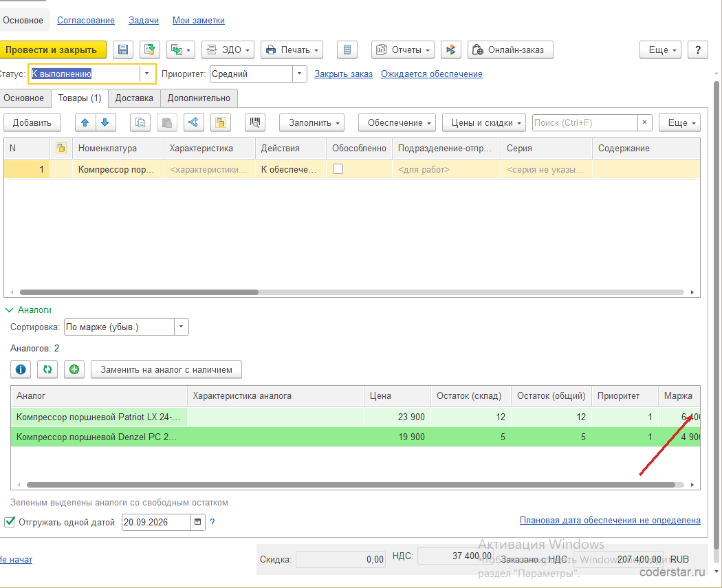Viewport: 722px width, 588px height.
Task: Click the analogs table horizontal scrollbar thumb
Action: pos(351,485)
